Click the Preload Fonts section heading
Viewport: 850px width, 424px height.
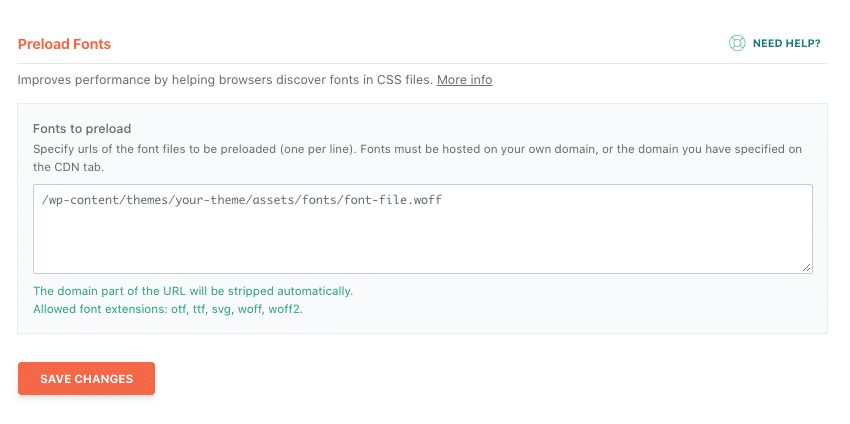click(x=64, y=44)
